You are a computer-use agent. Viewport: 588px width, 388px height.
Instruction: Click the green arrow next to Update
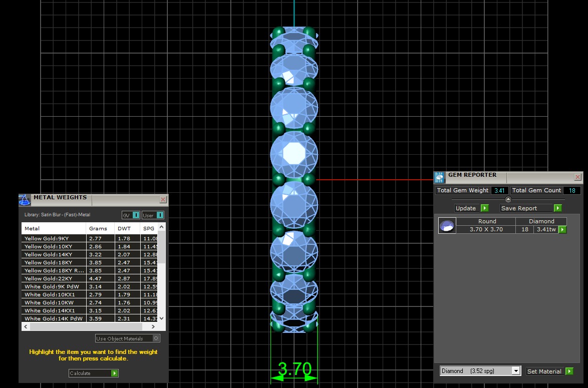485,208
